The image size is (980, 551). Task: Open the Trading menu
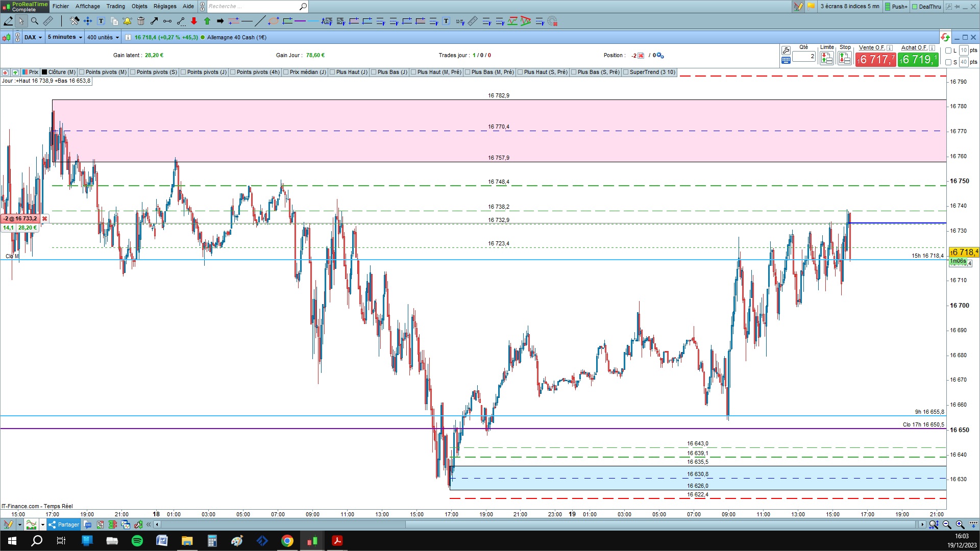click(115, 6)
